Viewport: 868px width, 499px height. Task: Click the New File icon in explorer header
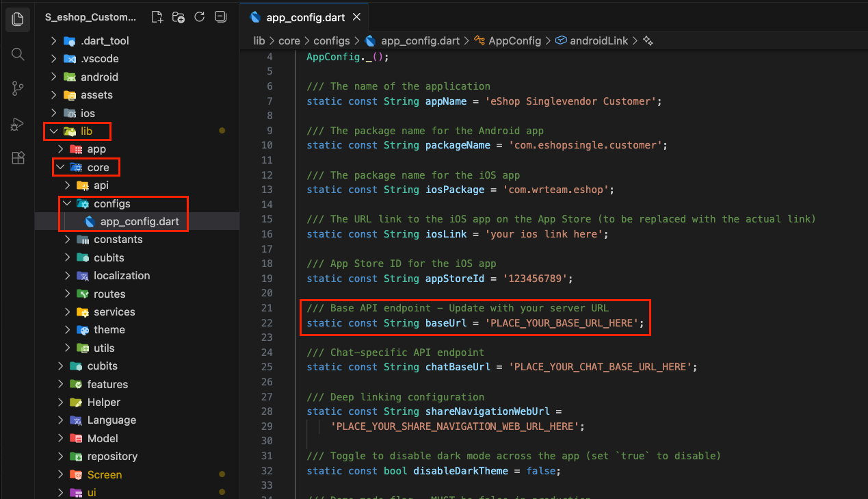click(157, 17)
